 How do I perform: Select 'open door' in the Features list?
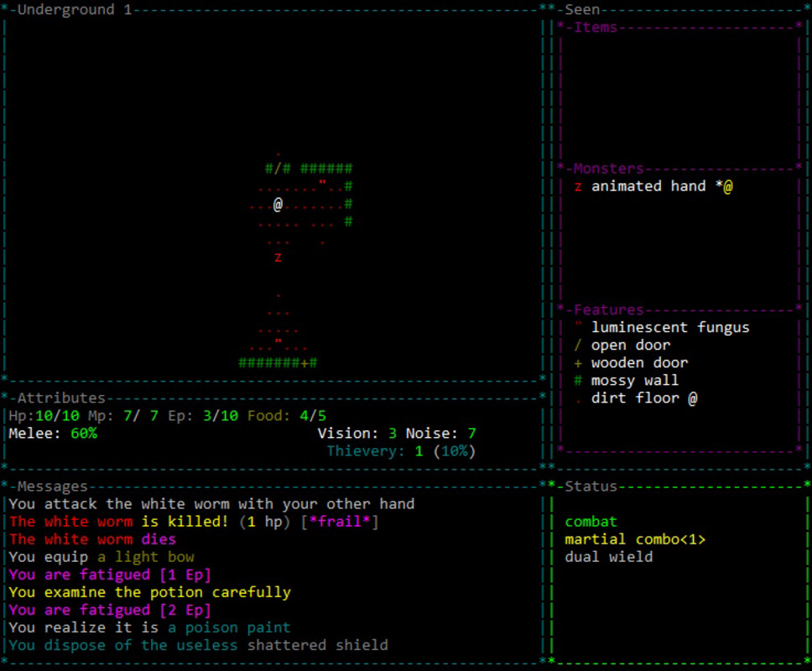click(631, 346)
